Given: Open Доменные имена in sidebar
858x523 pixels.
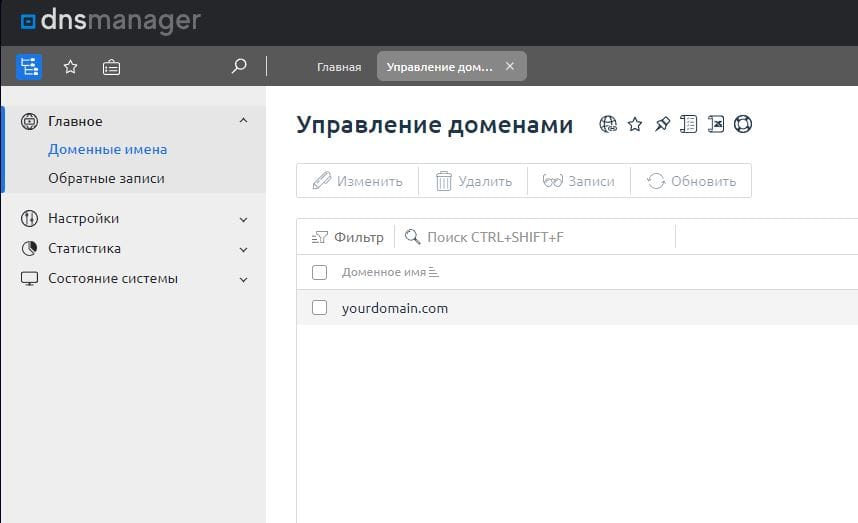Looking at the screenshot, I should pos(108,149).
